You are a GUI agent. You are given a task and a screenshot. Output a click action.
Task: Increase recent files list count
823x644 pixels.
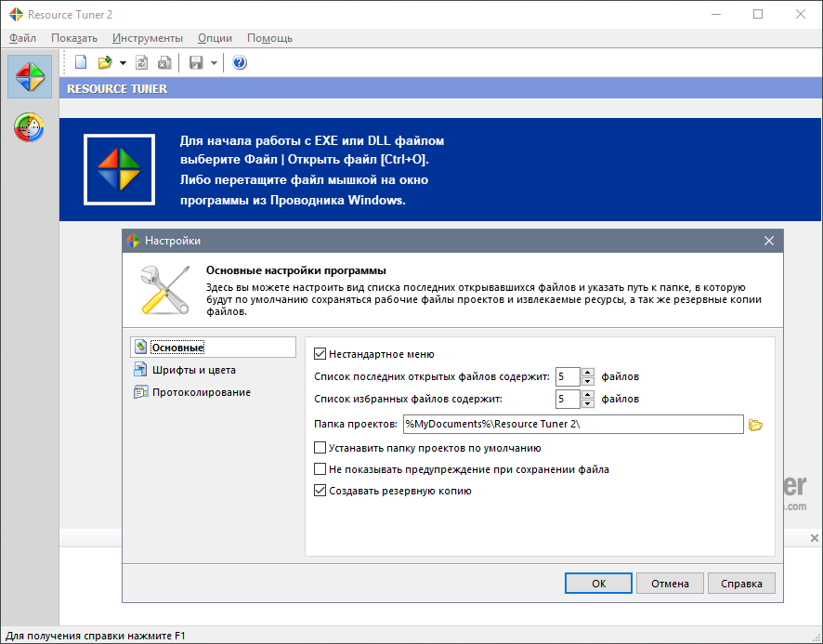(x=588, y=372)
